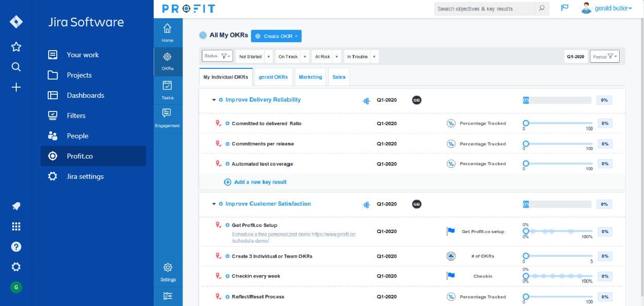
Task: Click the Commitments per release progress slider
Action: tap(558, 143)
